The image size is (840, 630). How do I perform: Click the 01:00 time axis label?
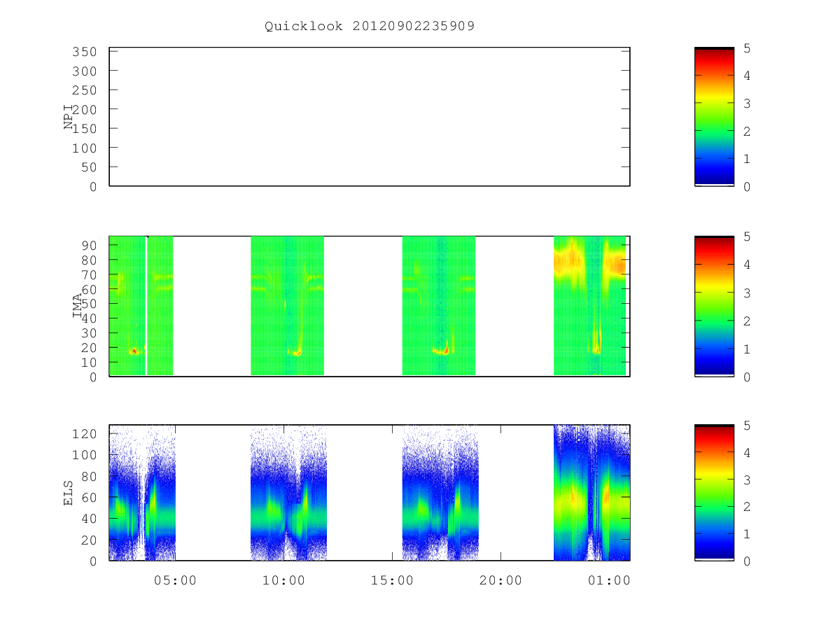609,580
